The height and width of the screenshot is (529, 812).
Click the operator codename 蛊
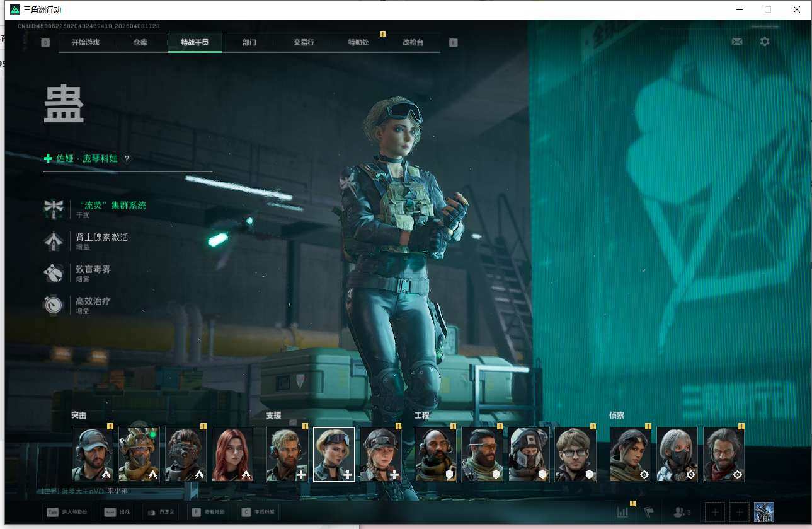(64, 104)
